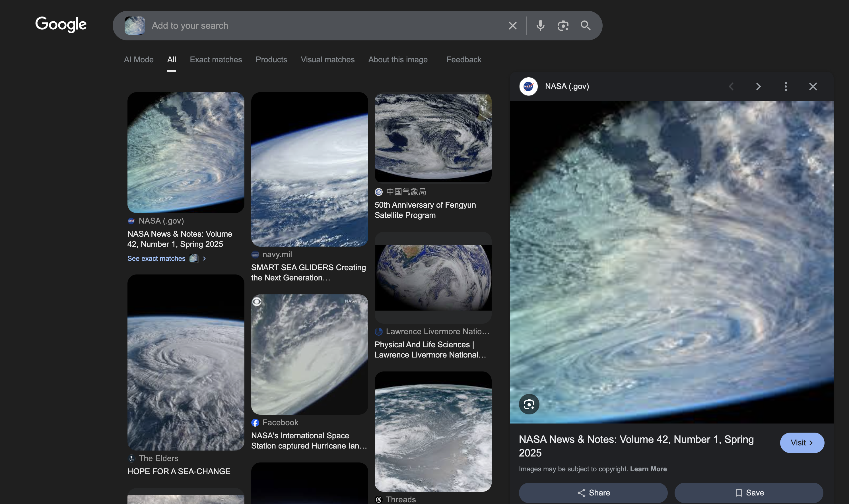The height and width of the screenshot is (504, 849).
Task: Click the voice search microphone icon
Action: 540,26
